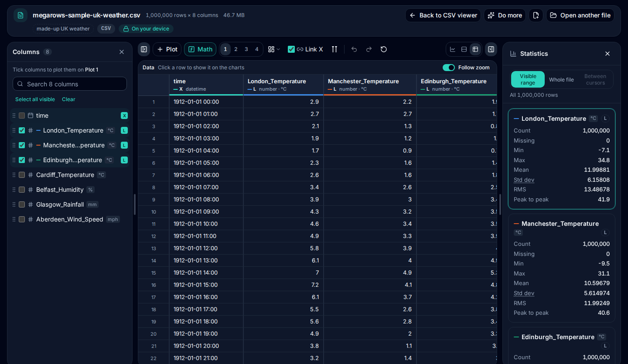Click the Select all visible link
The height and width of the screenshot is (364, 628).
[x=35, y=99]
